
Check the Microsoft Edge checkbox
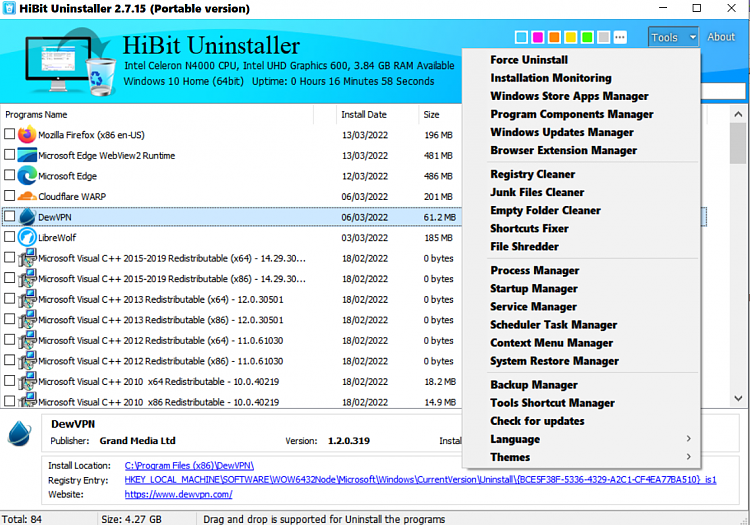(x=10, y=175)
